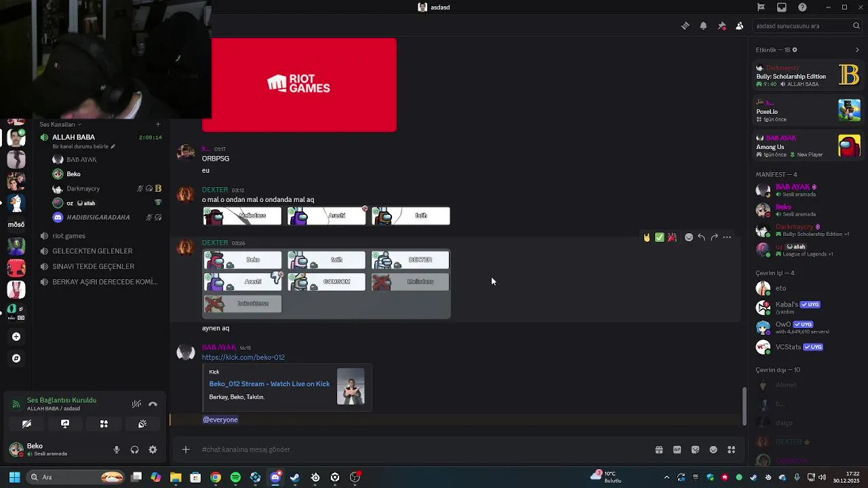Add a server plus button
Viewport: 868px width, 488px height.
coord(16,336)
